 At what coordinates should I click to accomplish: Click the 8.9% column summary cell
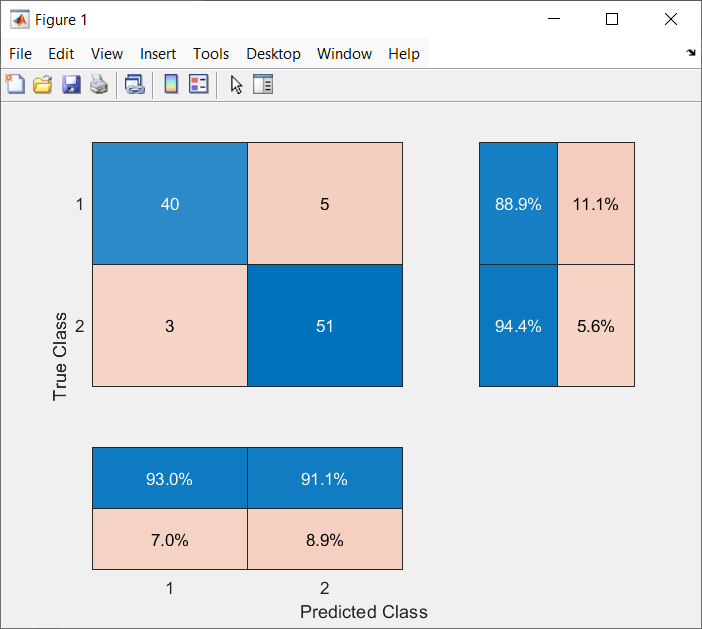(x=325, y=539)
